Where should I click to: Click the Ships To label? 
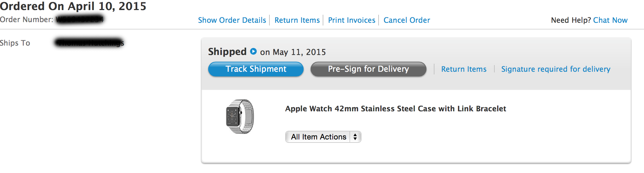15,43
